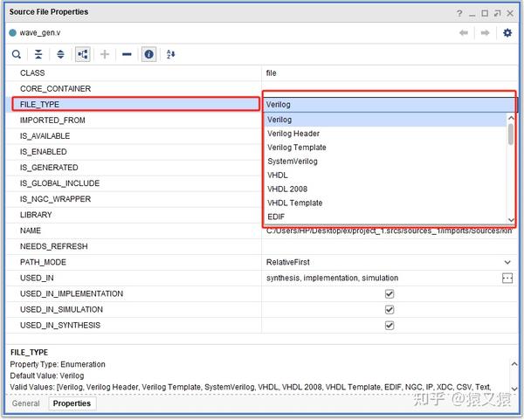Image resolution: width=524 pixels, height=420 pixels.
Task: Open the settings gear icon
Action: [x=507, y=32]
